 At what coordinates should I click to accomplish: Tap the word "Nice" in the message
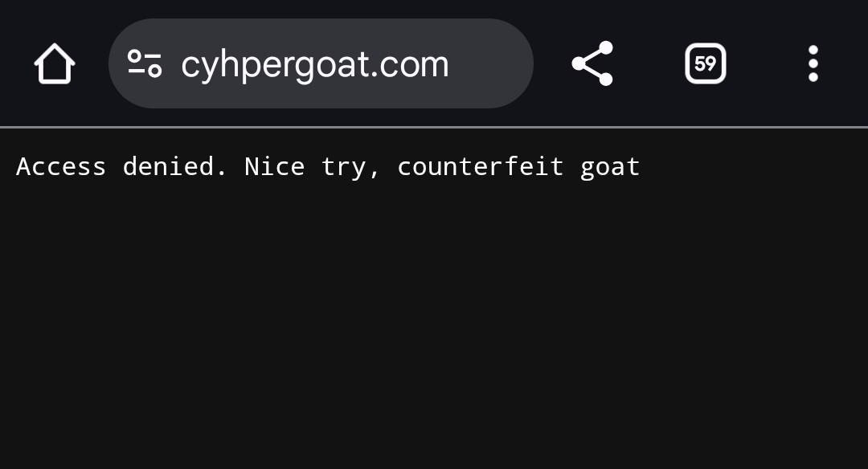tap(274, 167)
